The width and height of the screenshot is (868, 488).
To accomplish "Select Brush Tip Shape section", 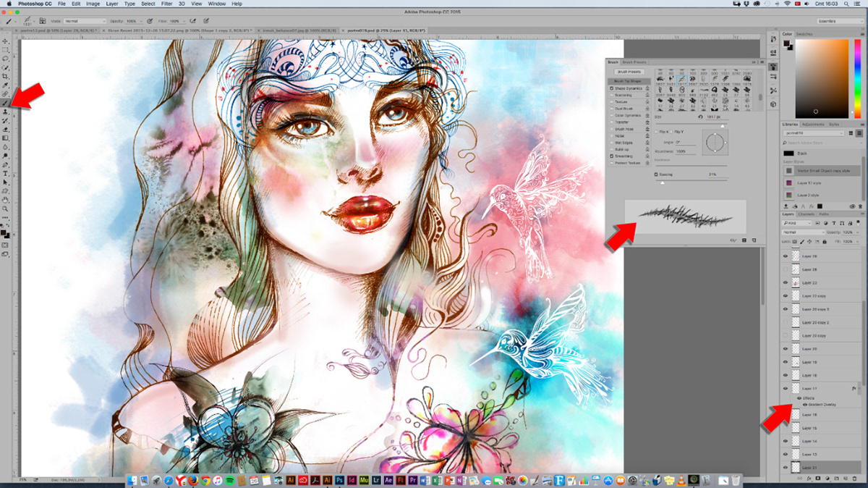I will click(629, 81).
